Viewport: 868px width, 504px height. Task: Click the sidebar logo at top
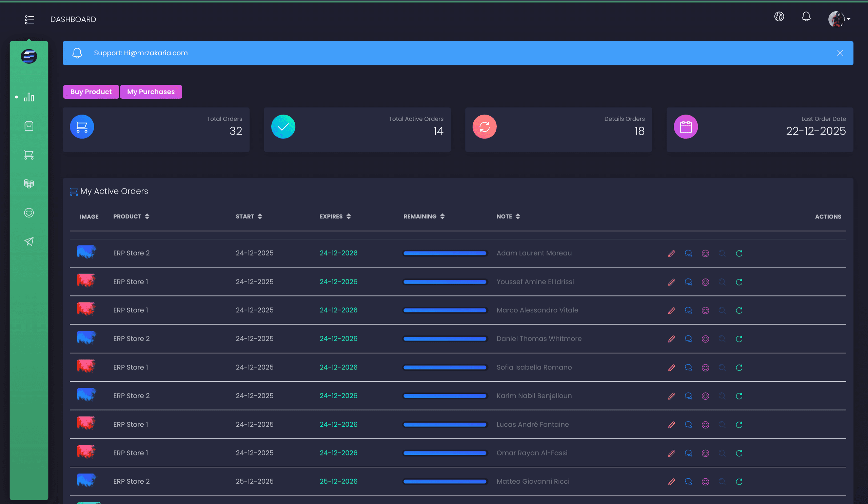coord(29,57)
